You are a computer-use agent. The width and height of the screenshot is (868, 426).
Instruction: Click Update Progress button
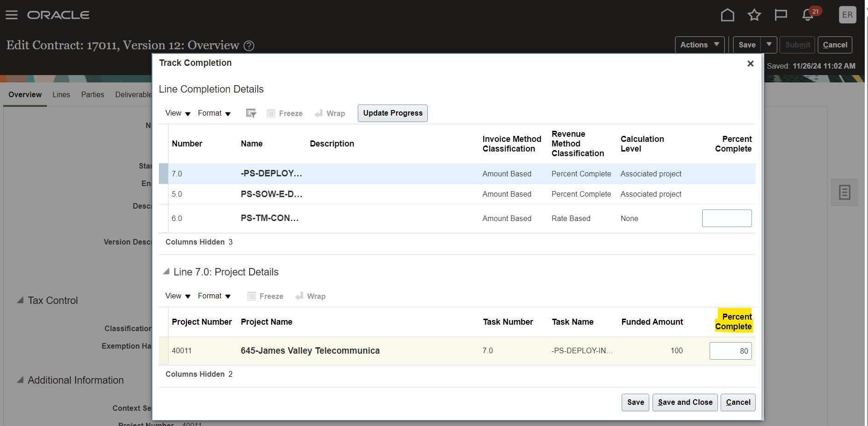(393, 113)
